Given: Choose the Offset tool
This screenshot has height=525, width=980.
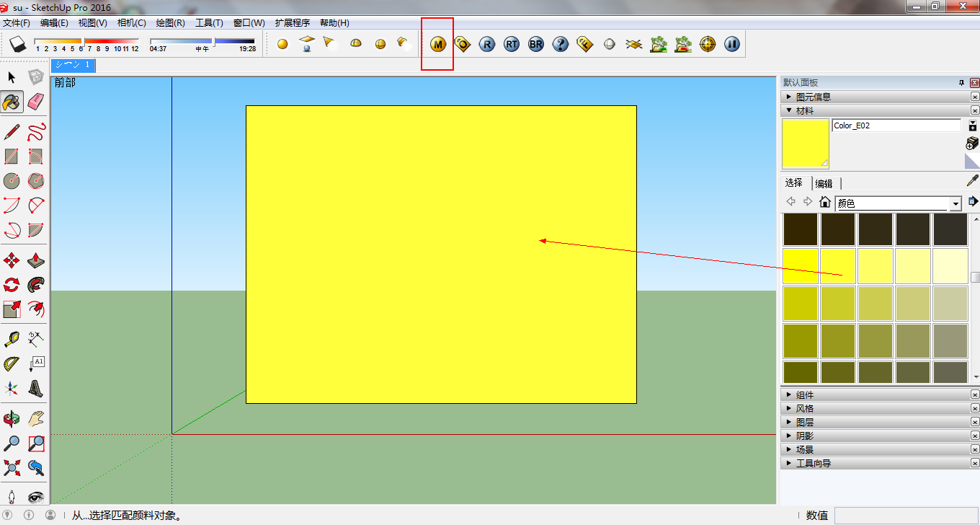Looking at the screenshot, I should (36, 309).
